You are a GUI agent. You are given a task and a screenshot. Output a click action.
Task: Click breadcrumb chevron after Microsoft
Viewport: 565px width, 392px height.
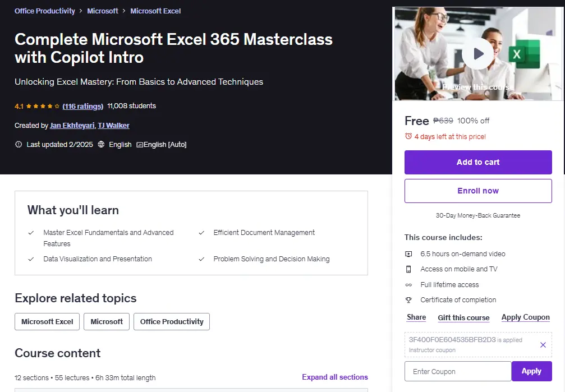click(x=124, y=11)
